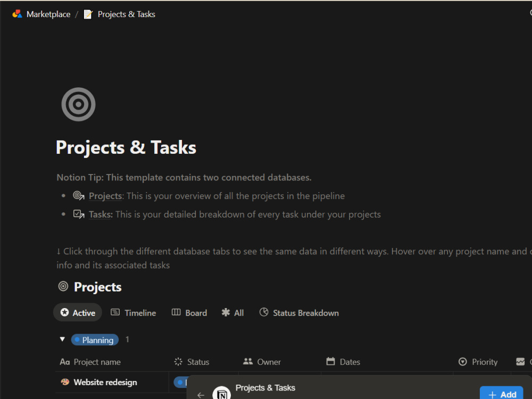Open the Website redesign project row
Viewport: 532px width, 399px height.
tap(105, 383)
